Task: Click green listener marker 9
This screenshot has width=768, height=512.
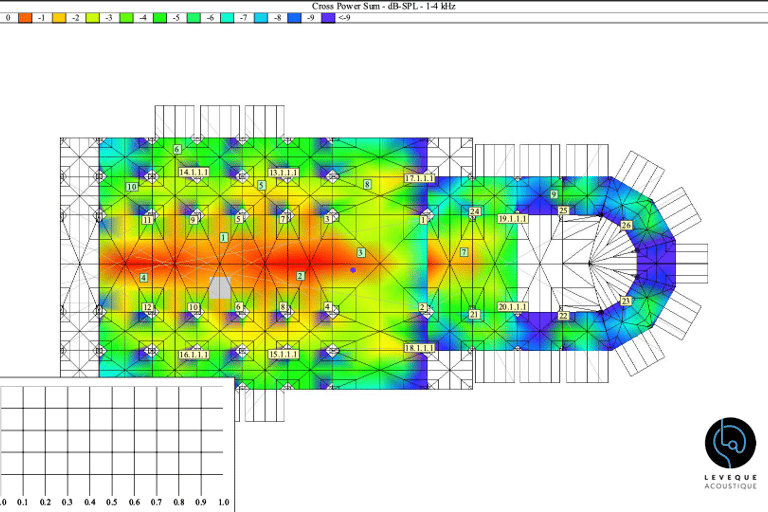Action: [x=554, y=195]
